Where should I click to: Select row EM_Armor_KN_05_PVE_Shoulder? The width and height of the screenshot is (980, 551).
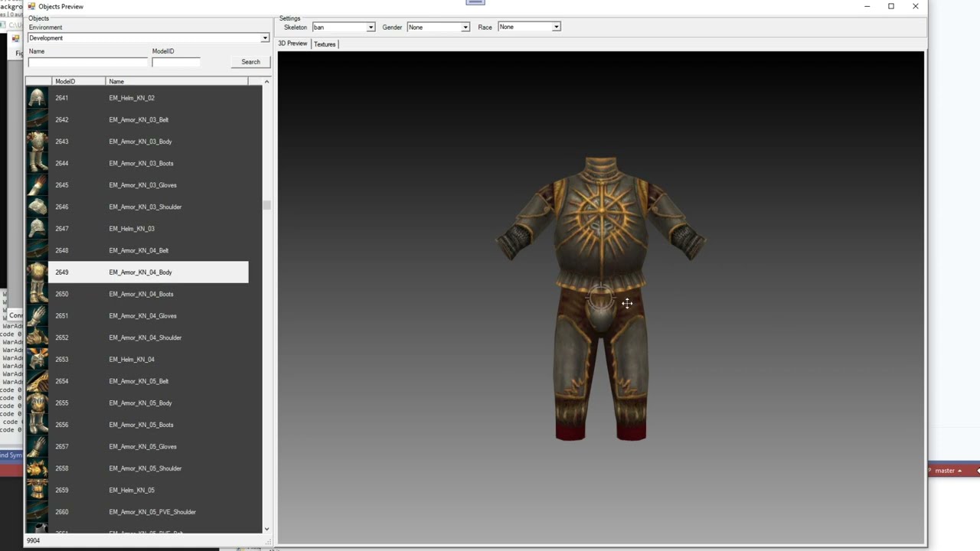tap(149, 512)
